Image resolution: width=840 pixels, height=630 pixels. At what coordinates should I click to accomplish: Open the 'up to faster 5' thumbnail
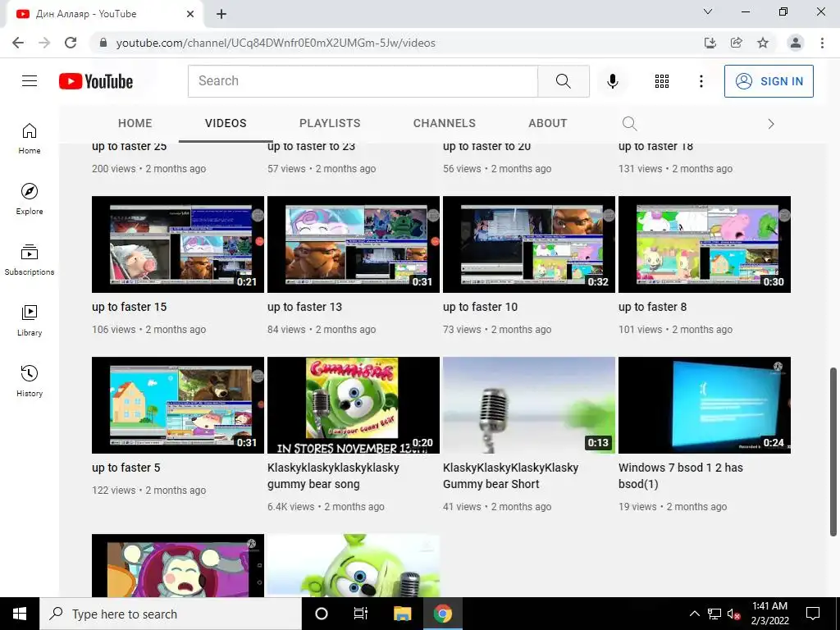(x=178, y=405)
